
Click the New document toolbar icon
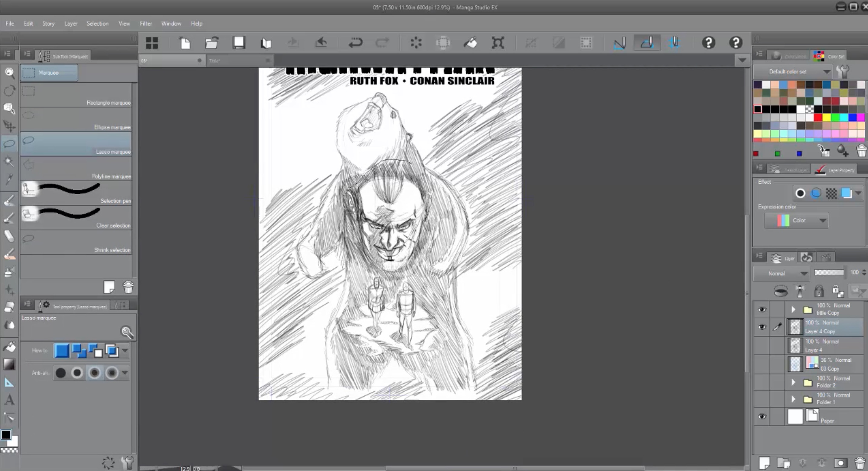(185, 43)
